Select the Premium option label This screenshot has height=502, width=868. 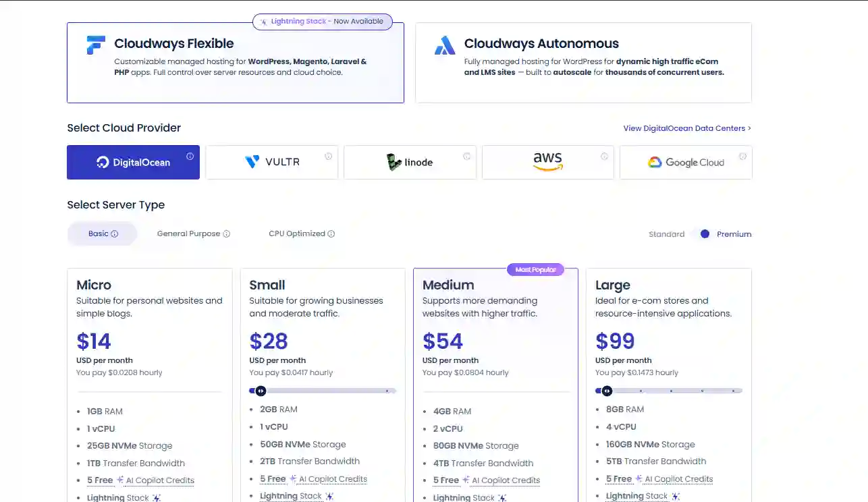point(734,234)
